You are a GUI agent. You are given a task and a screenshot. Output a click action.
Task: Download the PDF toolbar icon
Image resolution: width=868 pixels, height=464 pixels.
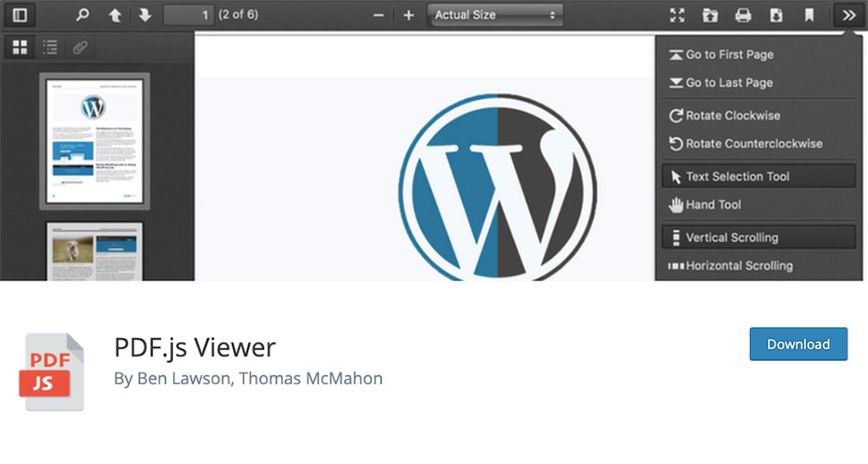tap(776, 15)
